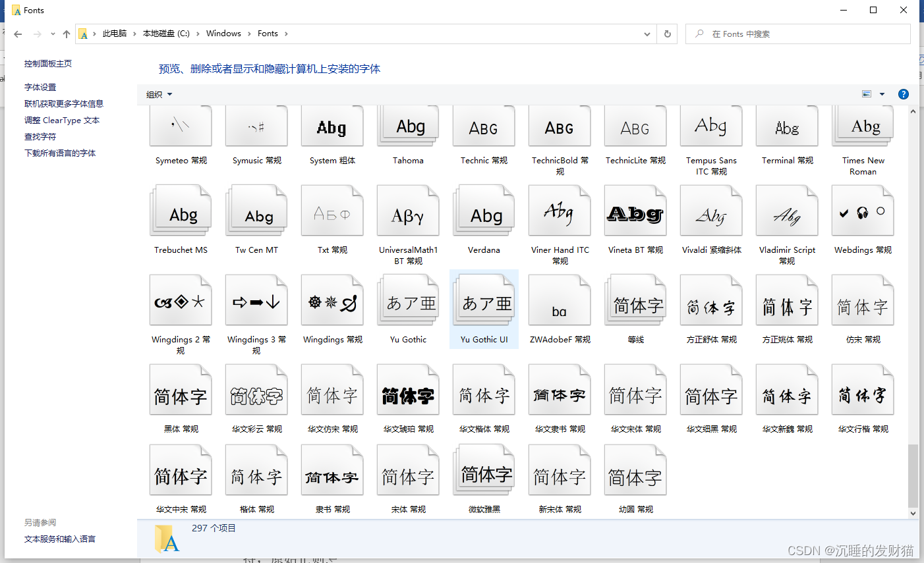The width and height of the screenshot is (924, 563).
Task: Click the 在 Fonts 中搜索 search box
Action: 798,34
